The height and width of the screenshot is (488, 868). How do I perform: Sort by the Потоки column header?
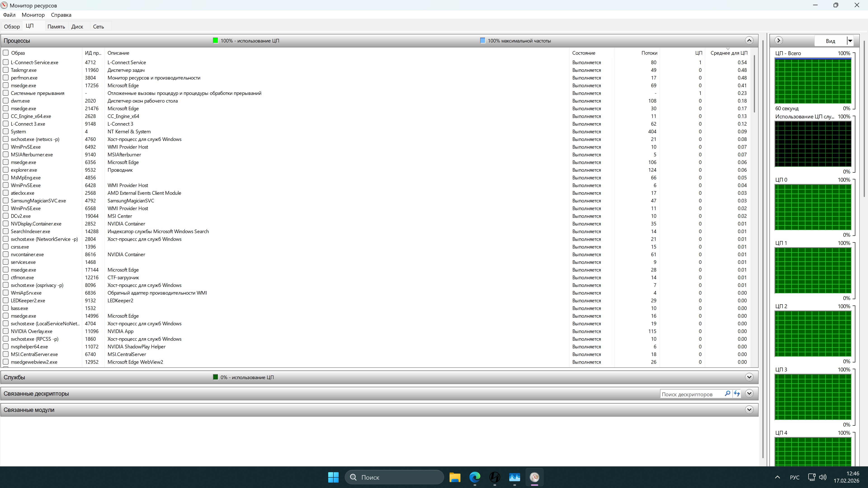[x=649, y=53]
